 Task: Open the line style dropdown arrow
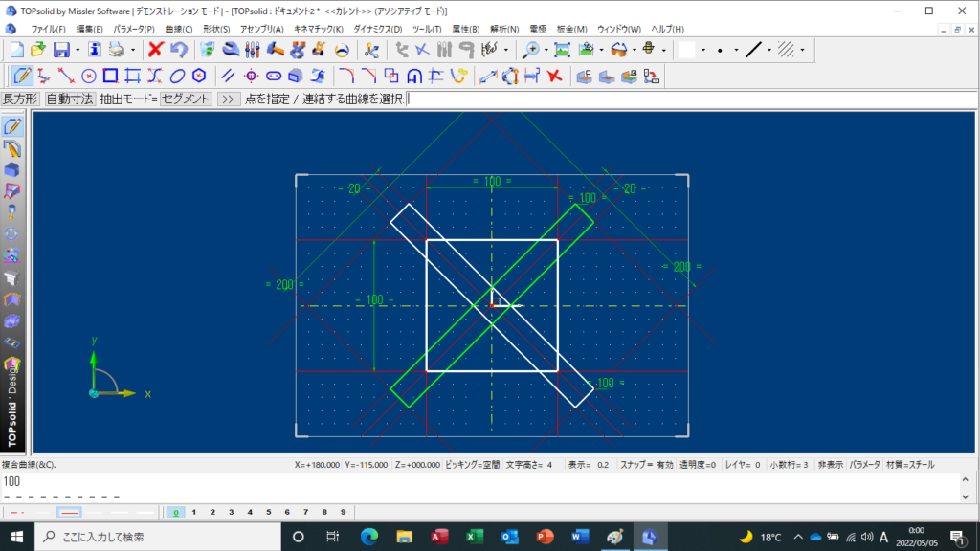769,50
